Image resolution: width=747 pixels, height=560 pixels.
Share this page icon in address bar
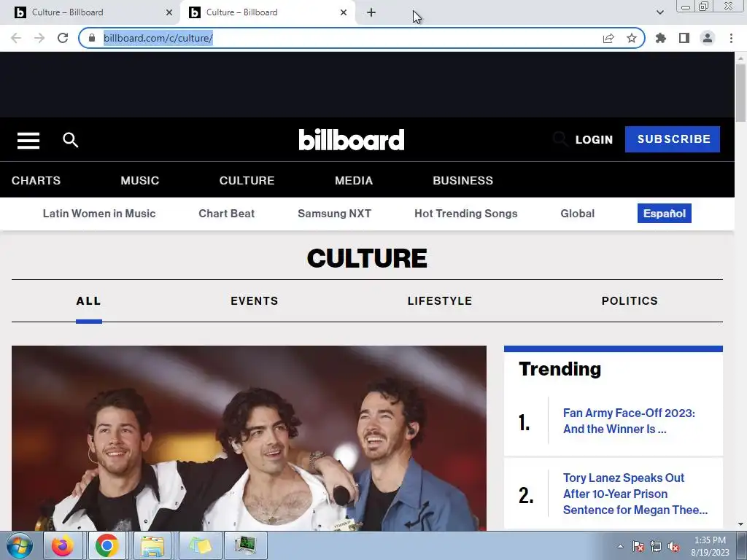click(608, 38)
